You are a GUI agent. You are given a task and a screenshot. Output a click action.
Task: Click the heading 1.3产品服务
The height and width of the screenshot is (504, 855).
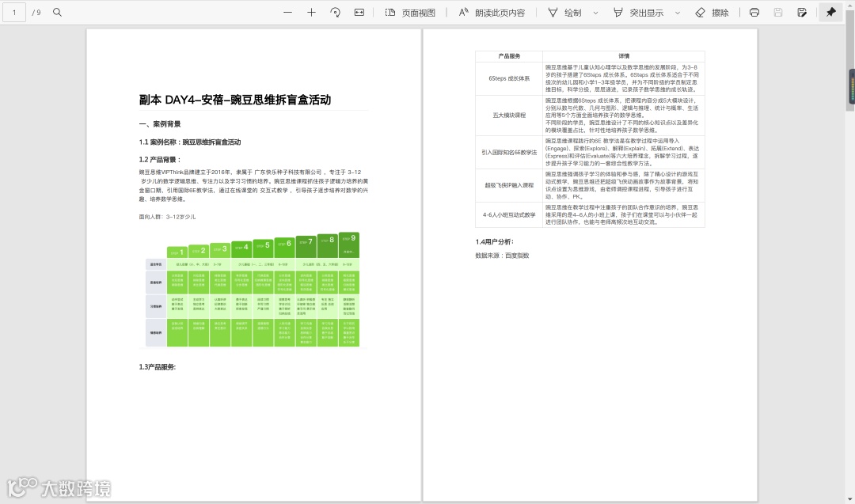(x=158, y=367)
